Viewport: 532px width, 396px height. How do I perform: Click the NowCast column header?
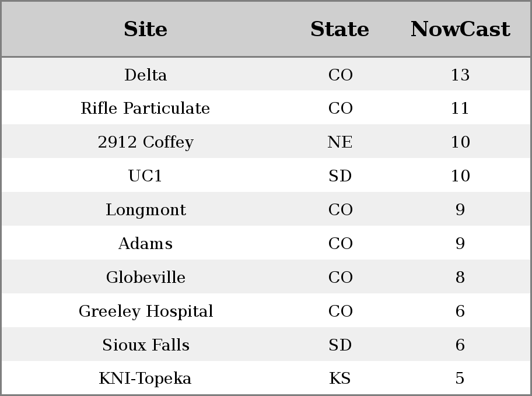(460, 29)
